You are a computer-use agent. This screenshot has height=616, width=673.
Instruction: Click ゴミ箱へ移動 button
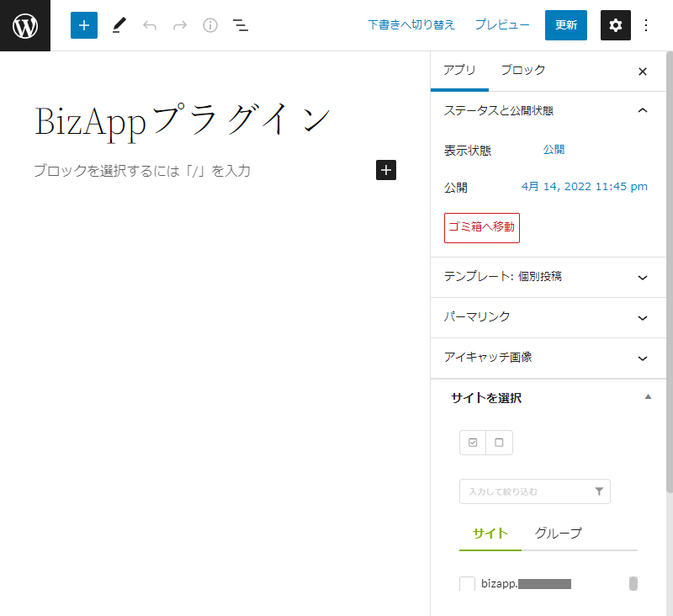pyautogui.click(x=481, y=228)
